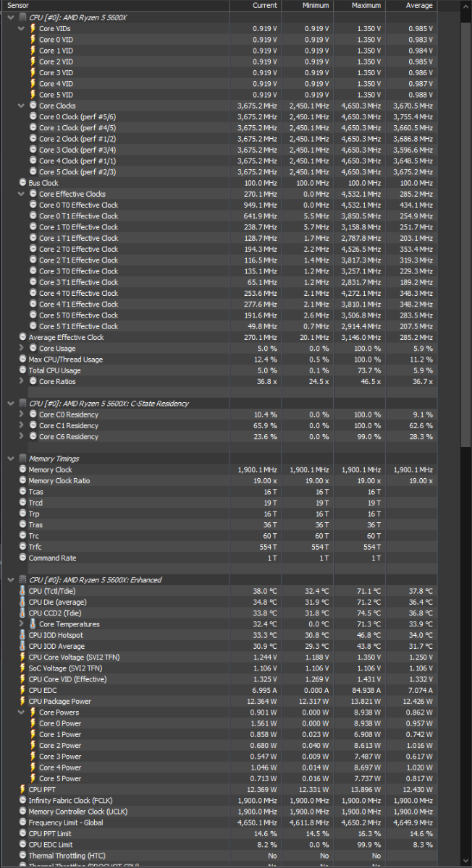Collapse the Core Powers subgroup
The height and width of the screenshot is (868, 472).
(x=22, y=712)
